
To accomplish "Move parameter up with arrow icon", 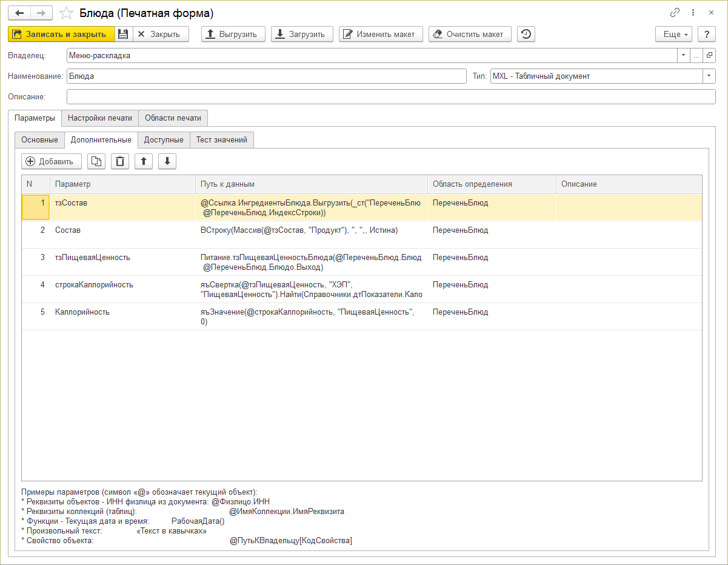I will tap(144, 161).
